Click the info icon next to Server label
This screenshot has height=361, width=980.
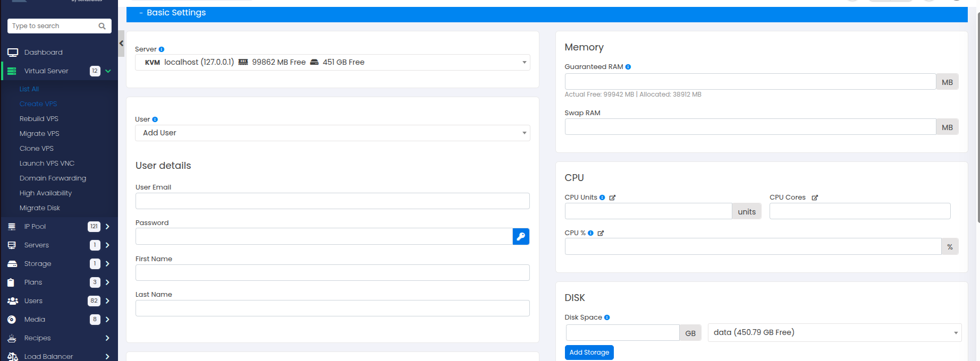pos(162,49)
